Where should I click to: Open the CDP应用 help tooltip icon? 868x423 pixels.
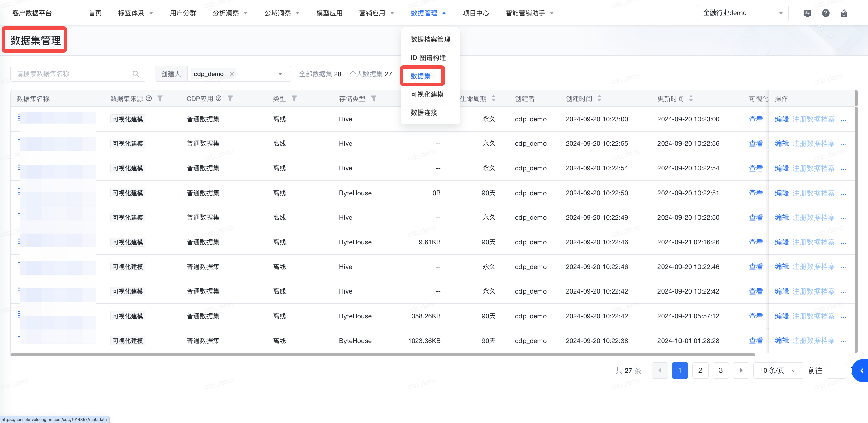[x=219, y=98]
